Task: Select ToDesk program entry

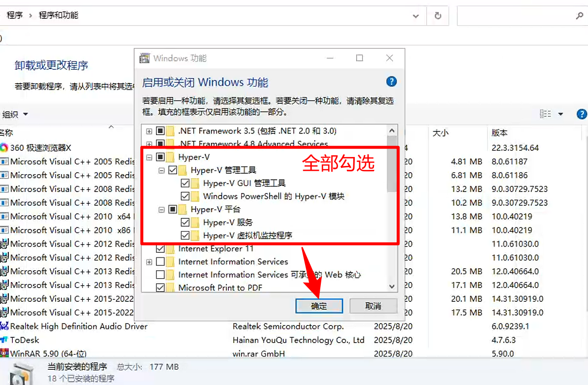Action: [x=25, y=340]
